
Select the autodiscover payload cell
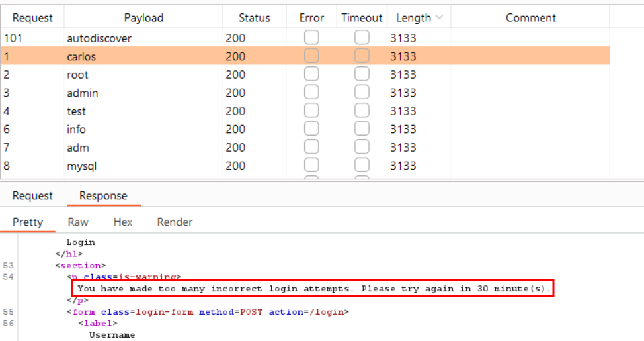tap(143, 38)
